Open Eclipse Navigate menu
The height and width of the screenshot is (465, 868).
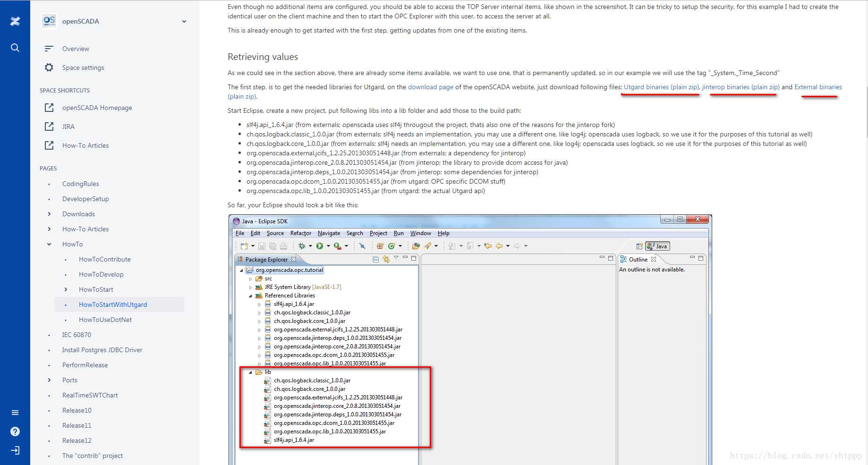329,233
